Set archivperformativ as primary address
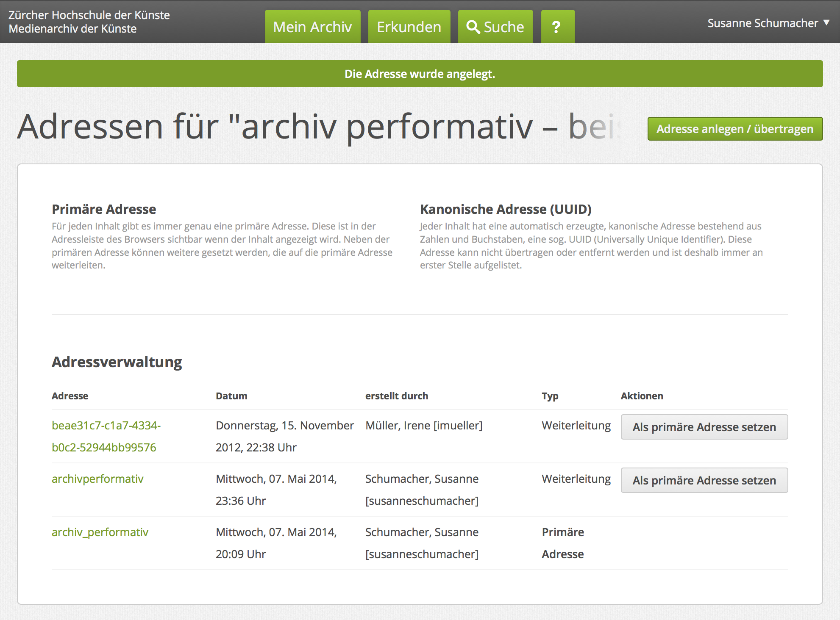The width and height of the screenshot is (840, 620). point(704,480)
